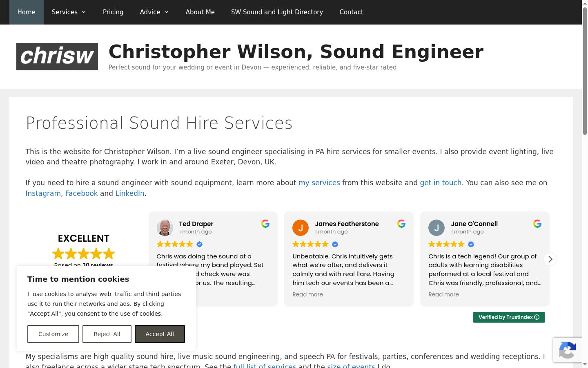Open the Contact page
This screenshot has width=588, height=368.
(x=351, y=12)
